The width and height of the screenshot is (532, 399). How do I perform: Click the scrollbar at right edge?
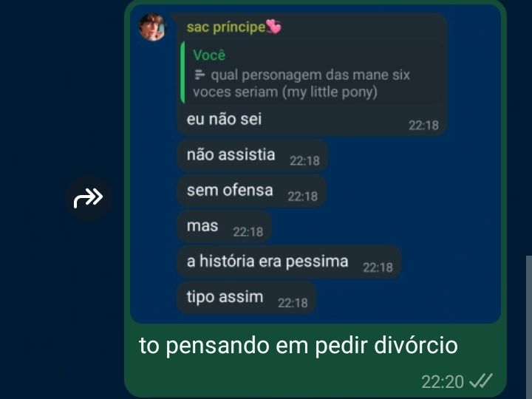pyautogui.click(x=529, y=327)
